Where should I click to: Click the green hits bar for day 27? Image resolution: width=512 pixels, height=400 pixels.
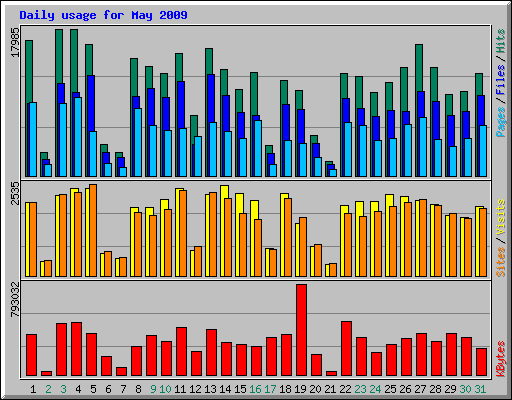click(419, 67)
